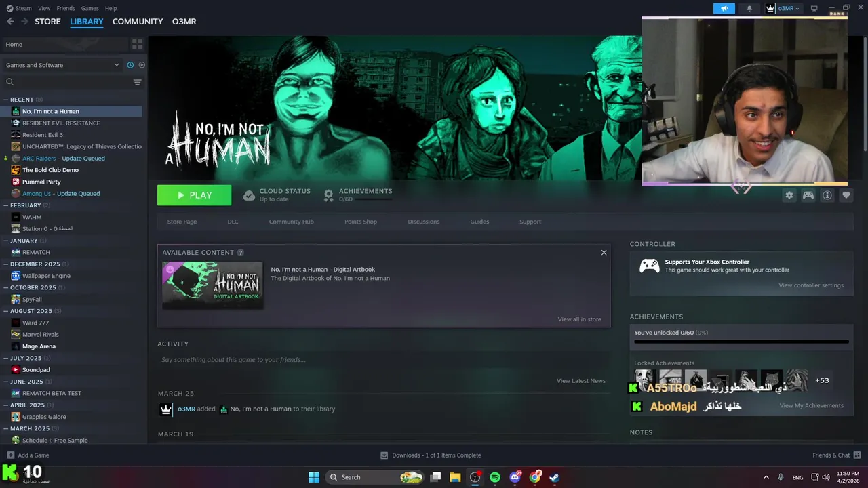Image resolution: width=868 pixels, height=488 pixels.
Task: Open library advanced filter options
Action: click(137, 82)
